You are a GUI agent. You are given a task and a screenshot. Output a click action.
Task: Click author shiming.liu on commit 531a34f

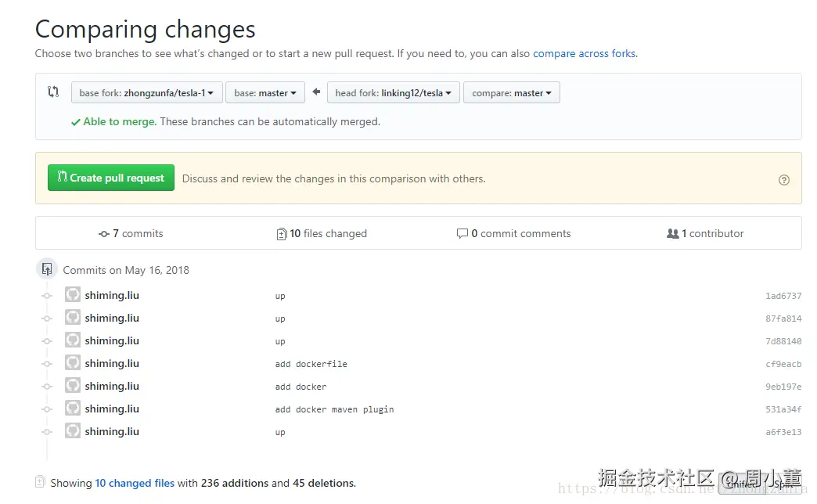tap(112, 409)
